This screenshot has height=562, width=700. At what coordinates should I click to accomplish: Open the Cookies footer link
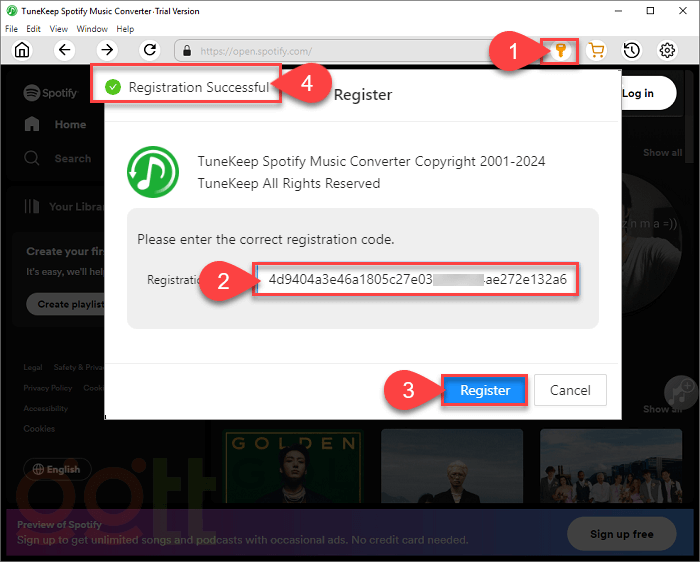pyautogui.click(x=39, y=429)
